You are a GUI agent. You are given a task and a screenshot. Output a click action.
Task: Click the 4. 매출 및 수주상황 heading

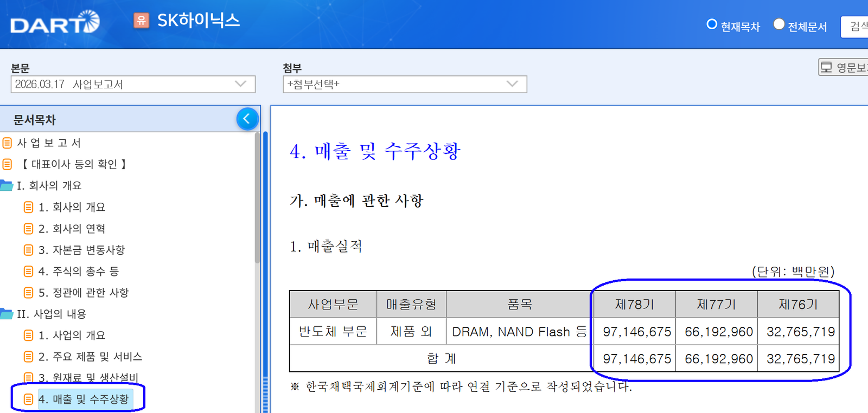[375, 151]
